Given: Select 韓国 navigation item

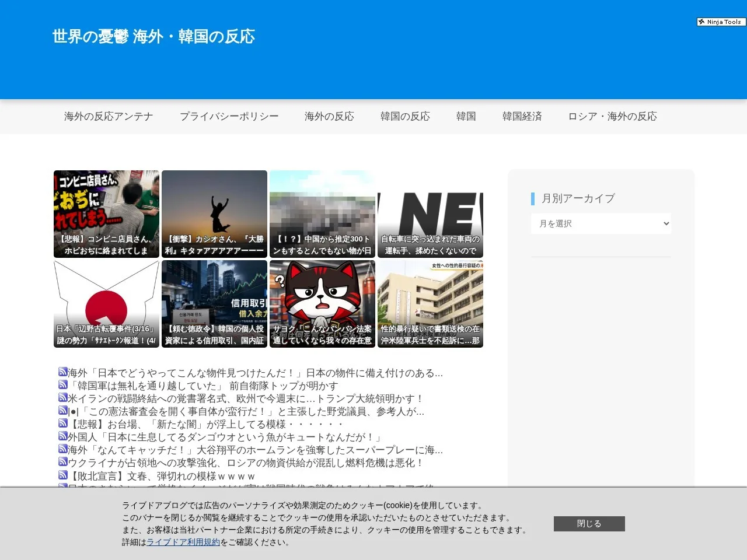Looking at the screenshot, I should 466,117.
